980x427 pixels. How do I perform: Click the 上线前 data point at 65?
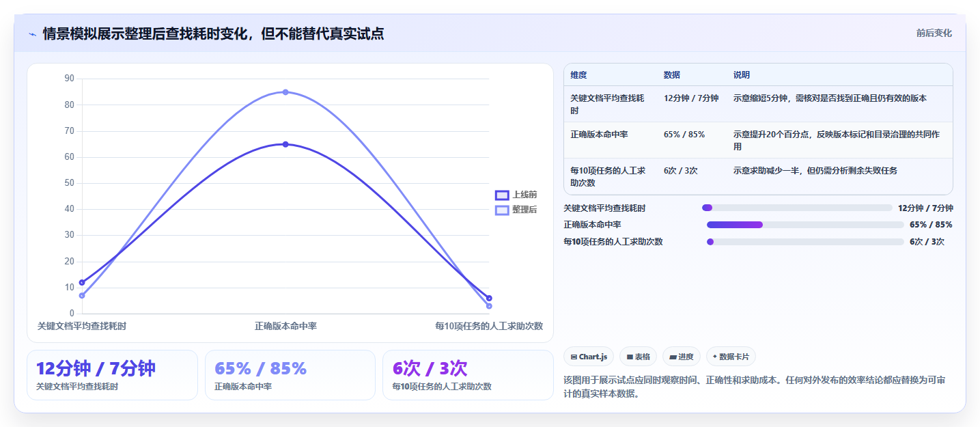[285, 144]
